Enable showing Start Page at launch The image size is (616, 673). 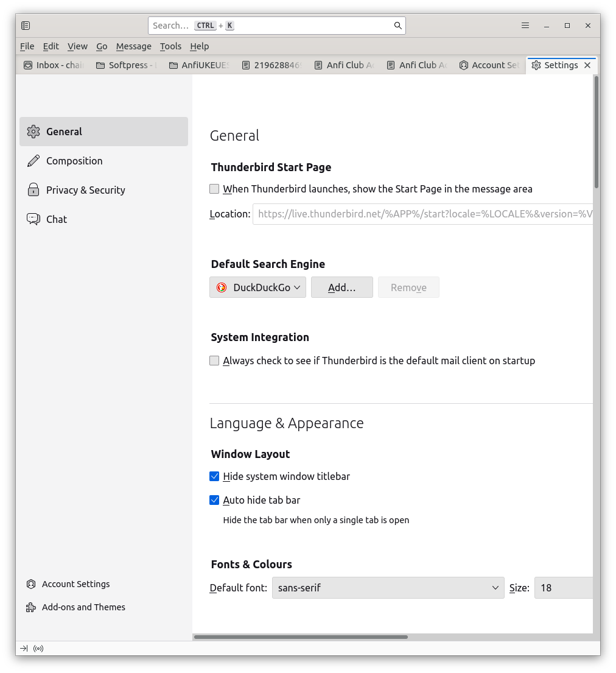pos(214,189)
